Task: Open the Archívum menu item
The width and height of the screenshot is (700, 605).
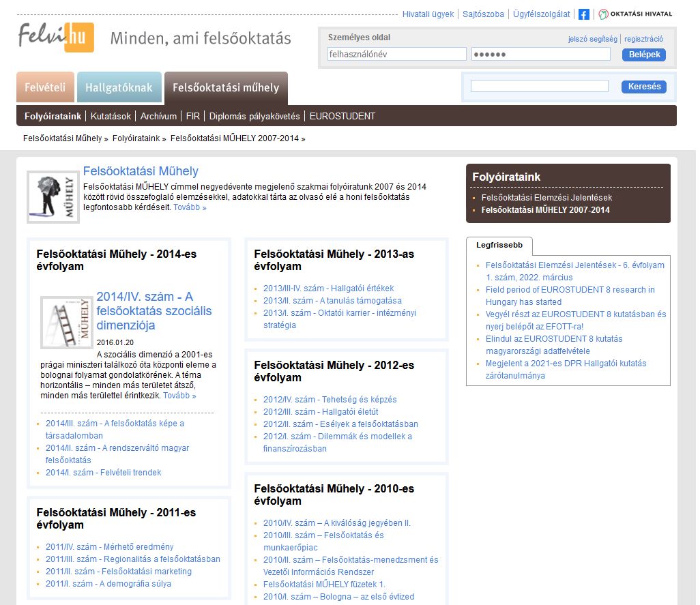Action: [x=158, y=116]
